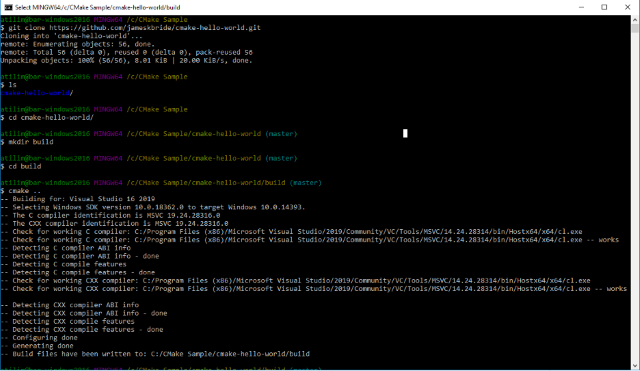This screenshot has width=640, height=371.
Task: Click the "$ cmake .." command
Action: pyautogui.click(x=21, y=191)
